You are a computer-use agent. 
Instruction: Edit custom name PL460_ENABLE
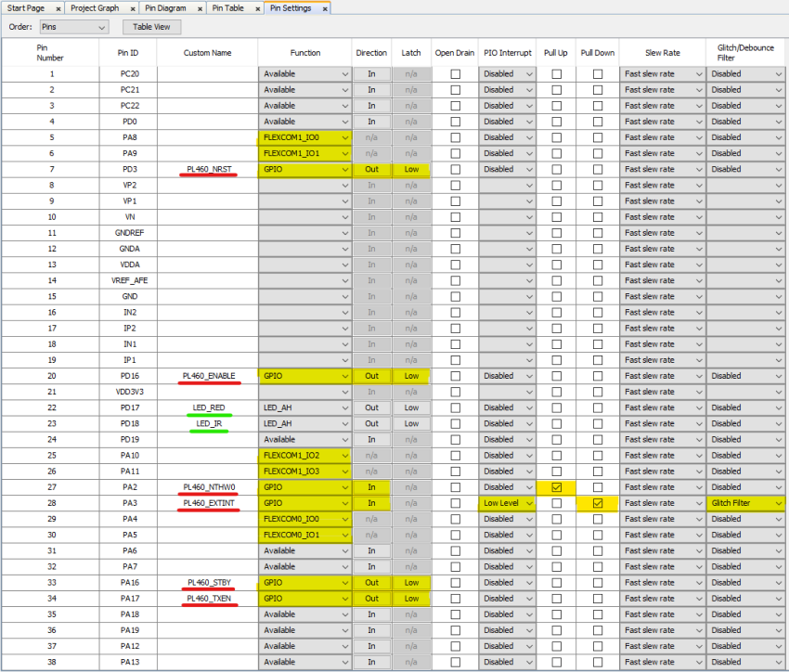tap(208, 376)
